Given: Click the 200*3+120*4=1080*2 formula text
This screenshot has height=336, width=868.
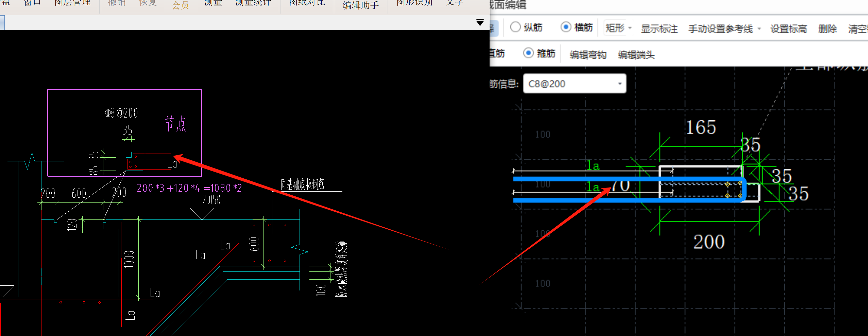Looking at the screenshot, I should coord(189,188).
